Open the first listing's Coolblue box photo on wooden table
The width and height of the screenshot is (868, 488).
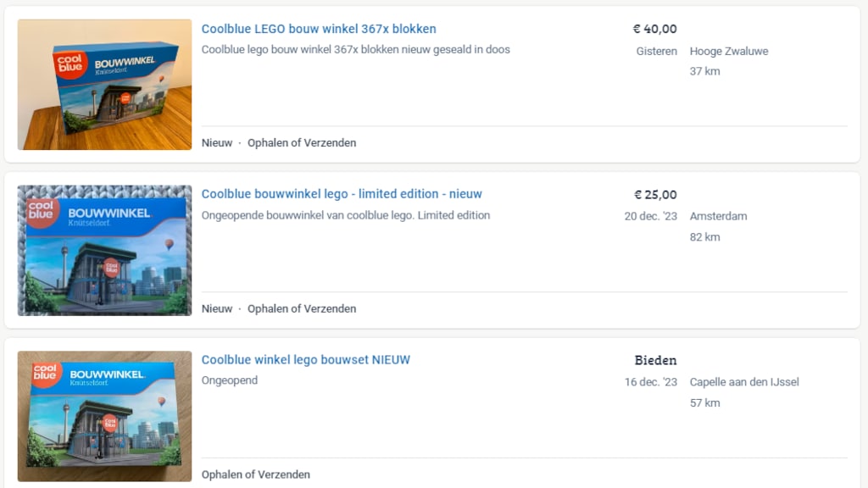(x=104, y=85)
